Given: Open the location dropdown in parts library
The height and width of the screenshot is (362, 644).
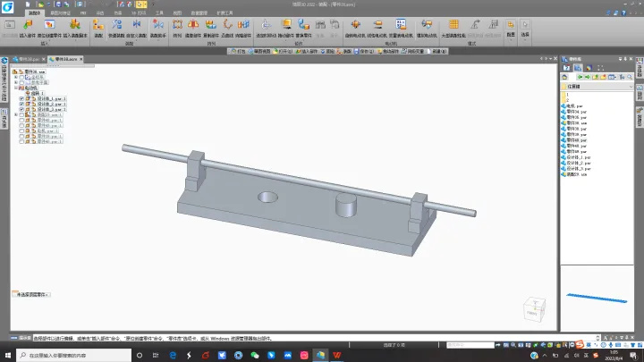Looking at the screenshot, I should click(x=631, y=87).
